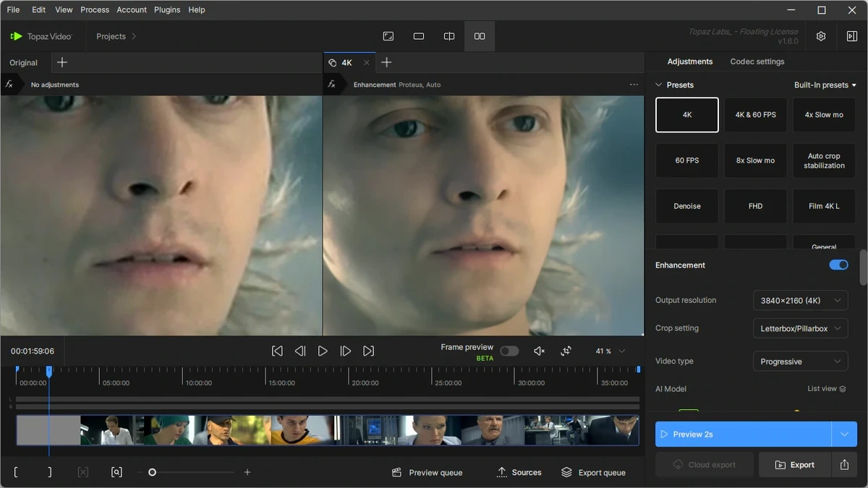Select the side-by-side view layout icon
This screenshot has height=488, width=868.
tap(480, 36)
